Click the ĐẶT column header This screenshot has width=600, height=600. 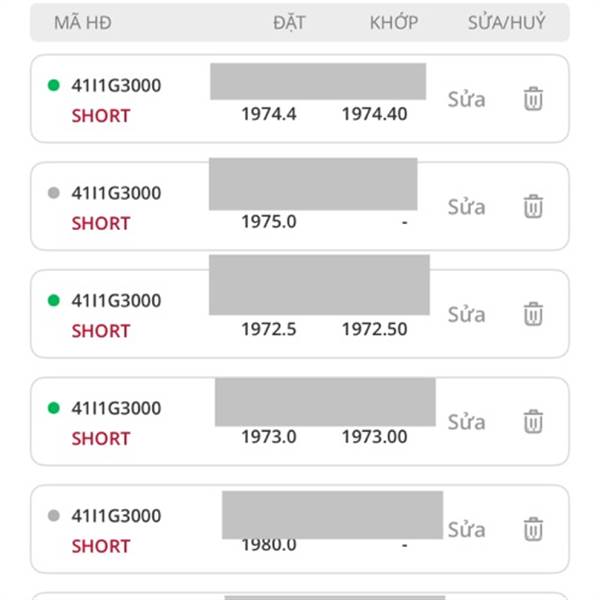pyautogui.click(x=289, y=23)
